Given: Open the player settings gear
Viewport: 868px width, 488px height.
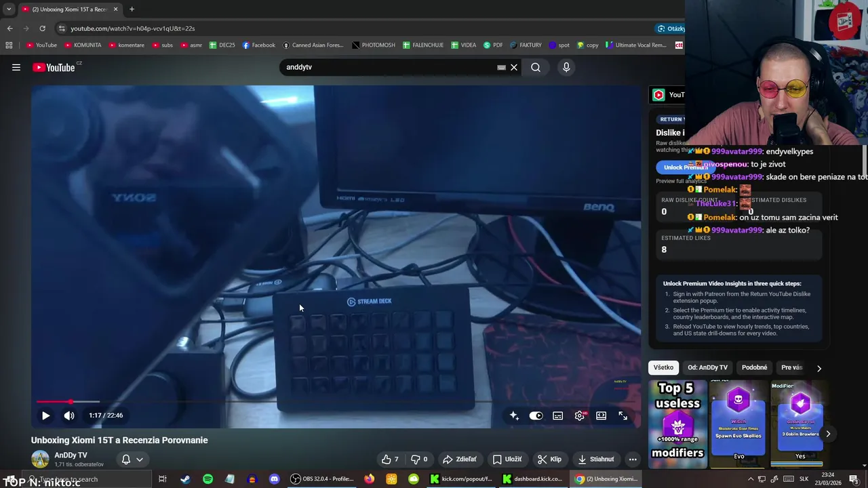Looking at the screenshot, I should (x=580, y=415).
